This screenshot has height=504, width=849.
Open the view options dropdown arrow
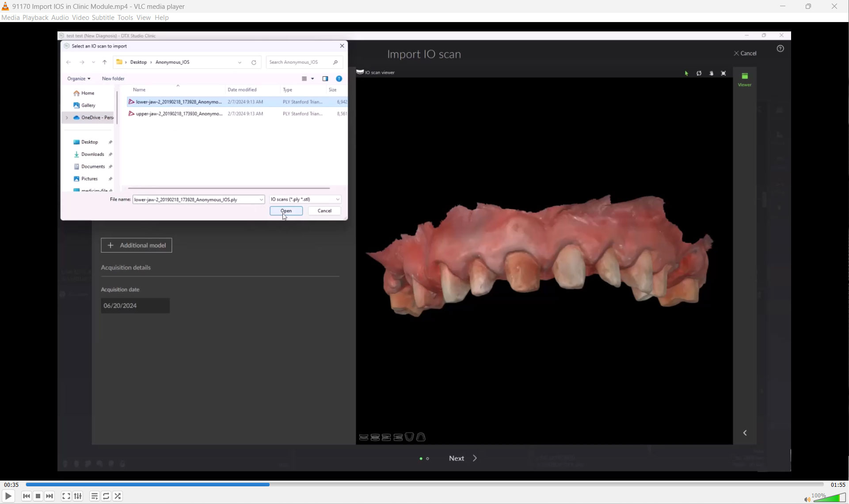pos(312,79)
